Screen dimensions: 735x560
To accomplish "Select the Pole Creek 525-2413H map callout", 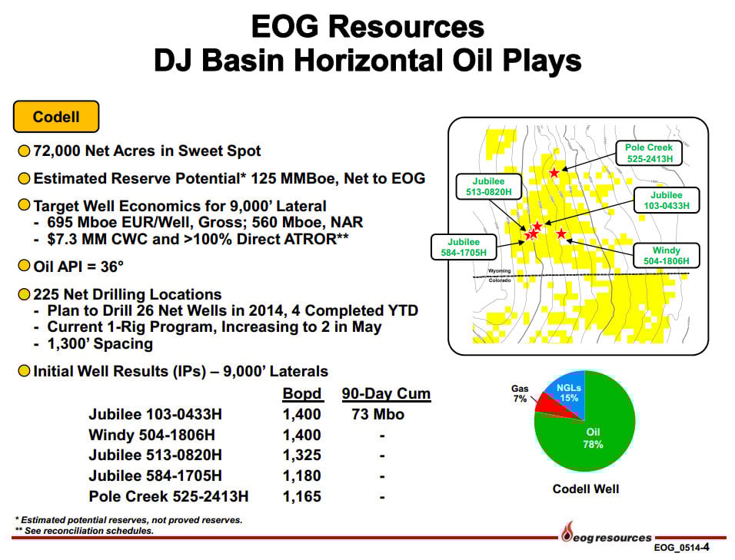I will pyautogui.click(x=648, y=153).
